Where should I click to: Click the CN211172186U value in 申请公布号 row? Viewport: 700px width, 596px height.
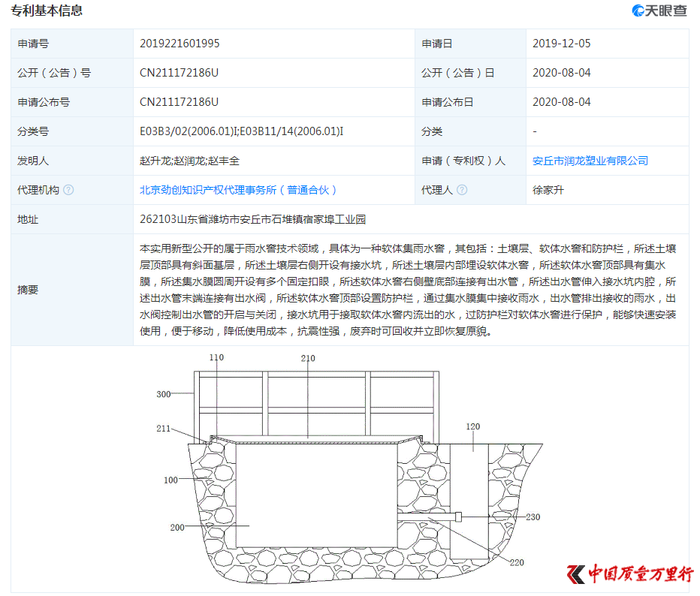pyautogui.click(x=179, y=102)
